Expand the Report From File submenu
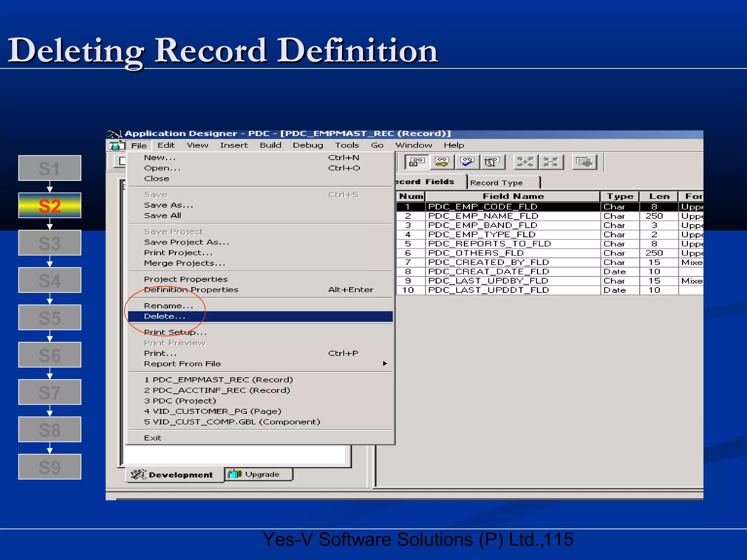 tap(260, 364)
